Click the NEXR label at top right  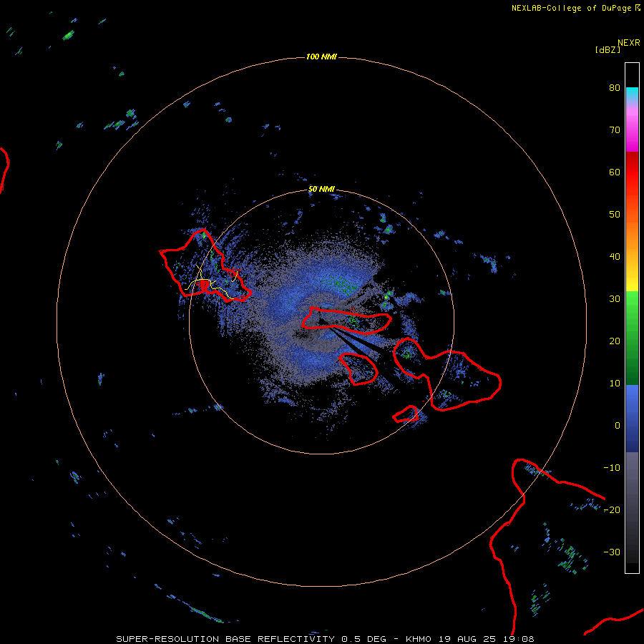[x=629, y=43]
